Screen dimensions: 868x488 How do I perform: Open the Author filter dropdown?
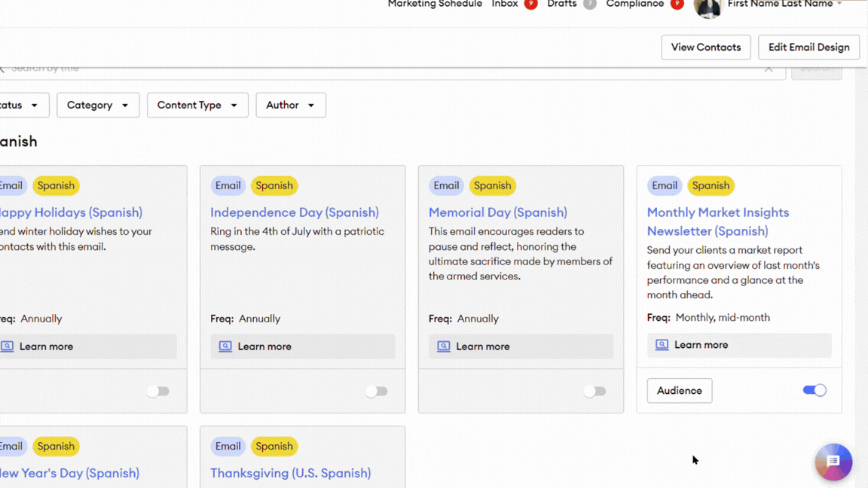290,105
